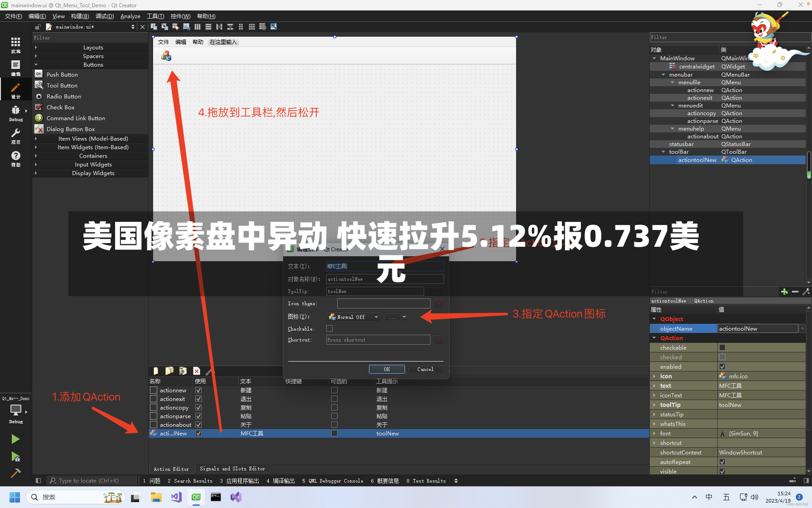Image resolution: width=812 pixels, height=508 pixels.
Task: Click the Start Debugging run icon
Action: coord(15,456)
